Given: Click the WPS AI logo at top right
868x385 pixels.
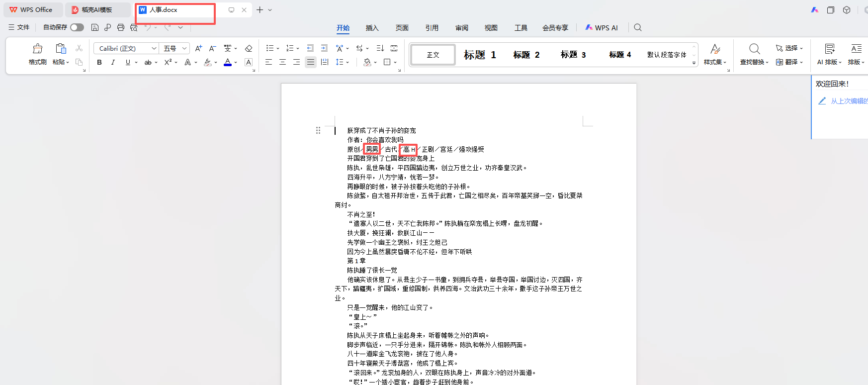Looking at the screenshot, I should coord(814,10).
